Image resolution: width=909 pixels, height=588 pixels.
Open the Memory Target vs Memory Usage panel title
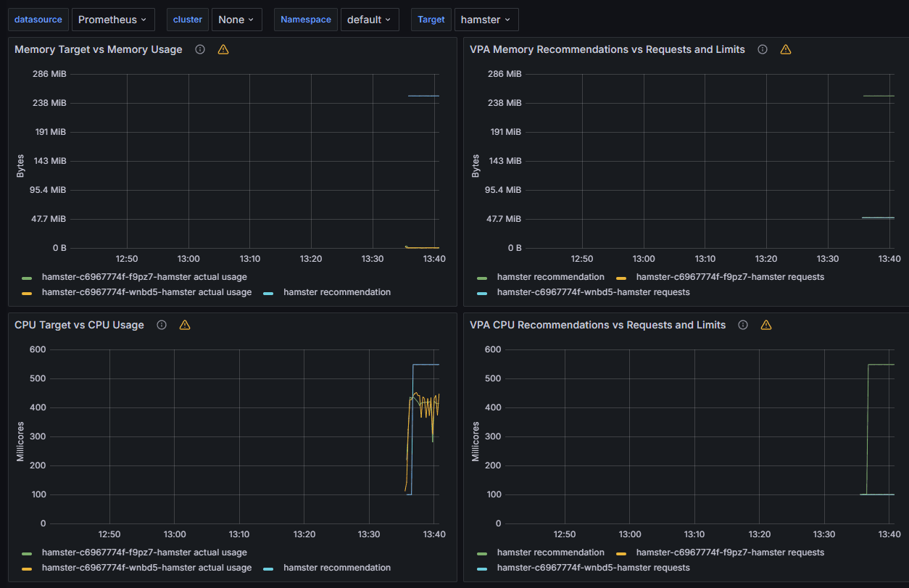tap(99, 49)
